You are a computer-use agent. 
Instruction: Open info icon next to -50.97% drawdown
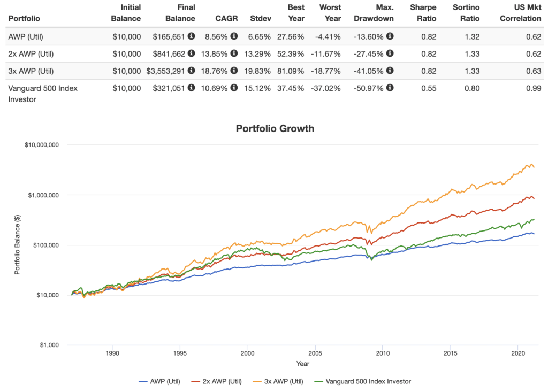[390, 88]
